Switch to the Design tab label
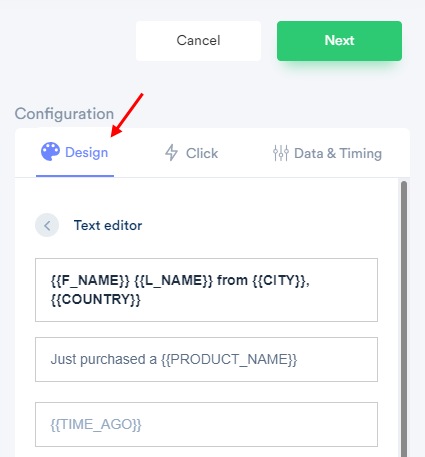The image size is (425, 457). (x=86, y=153)
